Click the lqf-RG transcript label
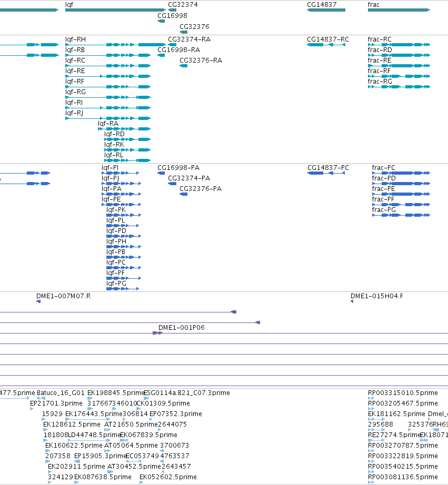The width and height of the screenshot is (448, 485). point(75,92)
